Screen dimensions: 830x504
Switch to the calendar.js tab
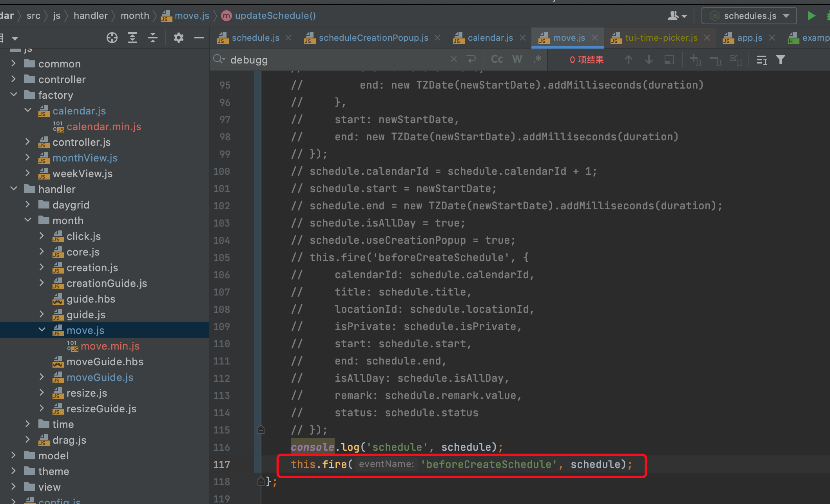coord(490,38)
